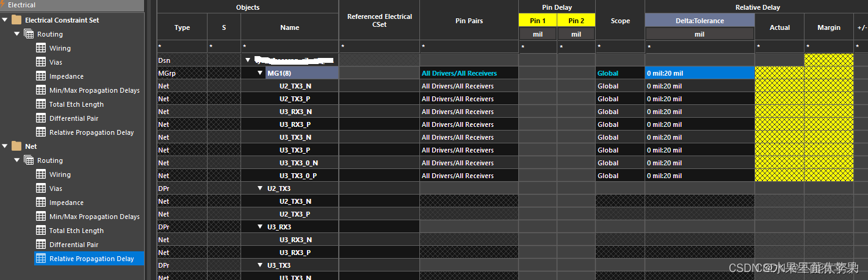Collapse the MG1(8) match group row

[x=260, y=73]
